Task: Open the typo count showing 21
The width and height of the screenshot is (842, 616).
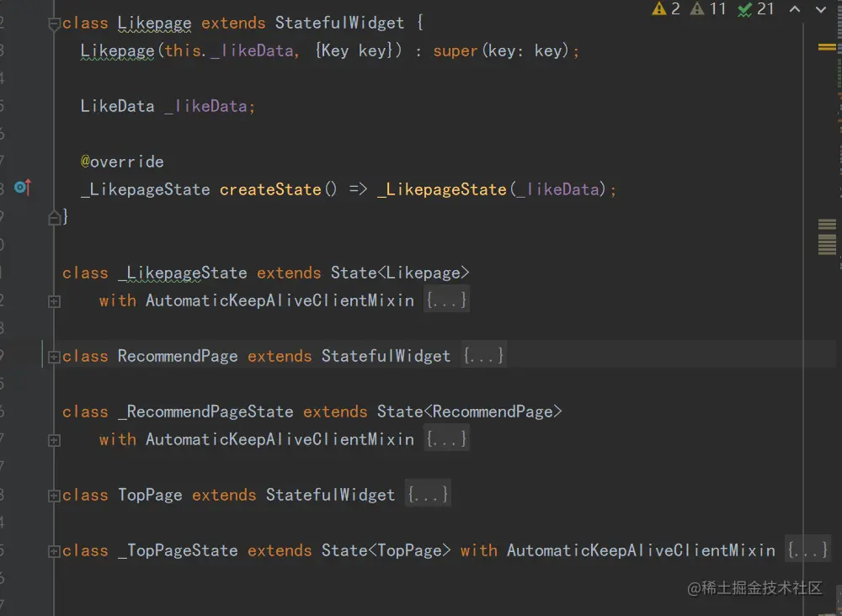Action: click(x=755, y=8)
